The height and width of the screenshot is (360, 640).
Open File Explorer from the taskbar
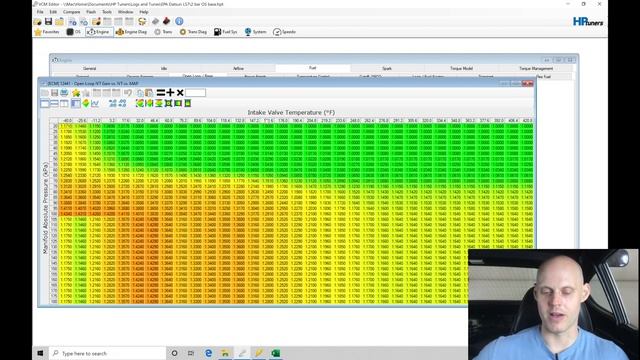[x=225, y=353]
